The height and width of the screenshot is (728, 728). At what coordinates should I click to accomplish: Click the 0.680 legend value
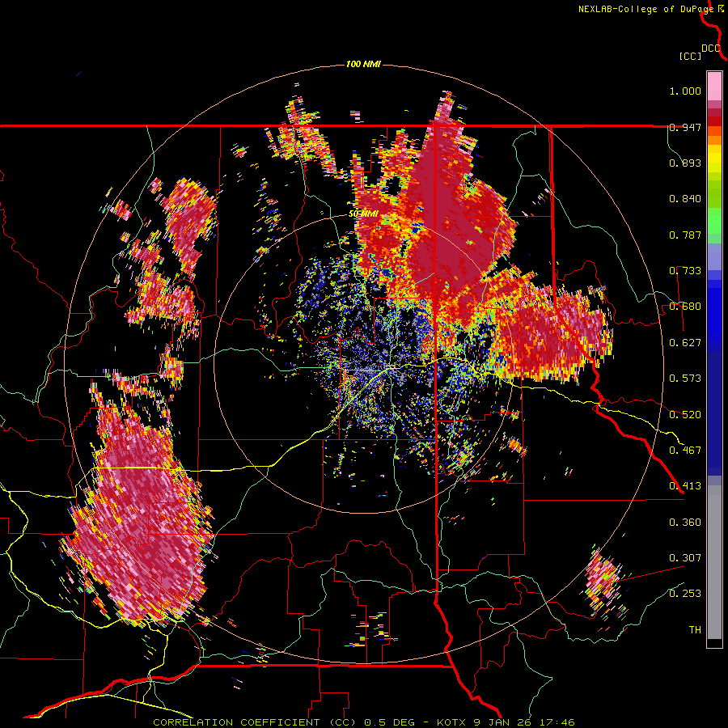click(685, 307)
